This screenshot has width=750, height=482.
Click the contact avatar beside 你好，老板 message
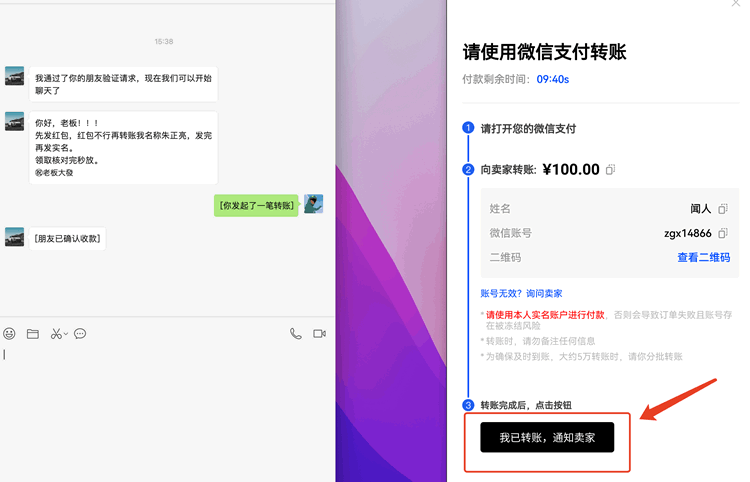pos(15,121)
